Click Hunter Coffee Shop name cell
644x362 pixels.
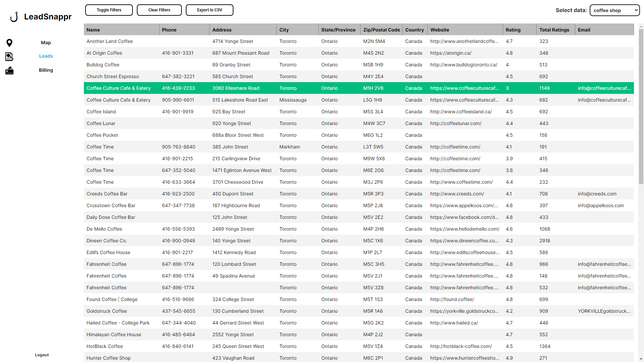coord(109,358)
